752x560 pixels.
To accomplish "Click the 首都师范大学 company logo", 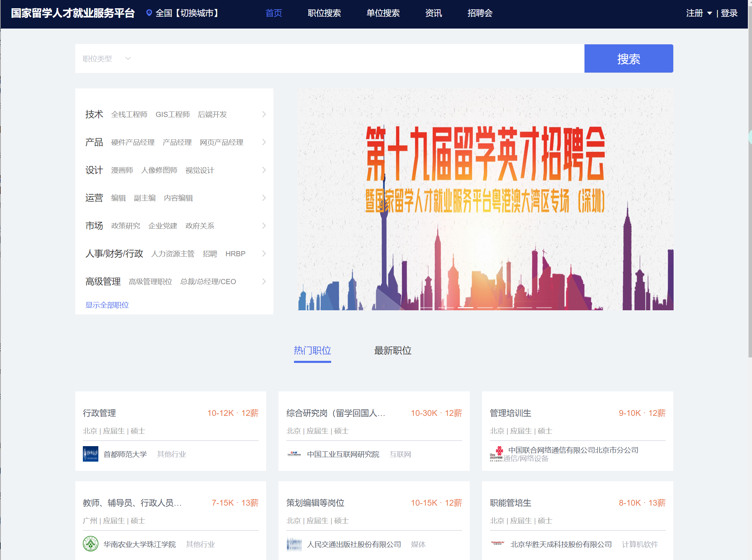I will tap(91, 454).
